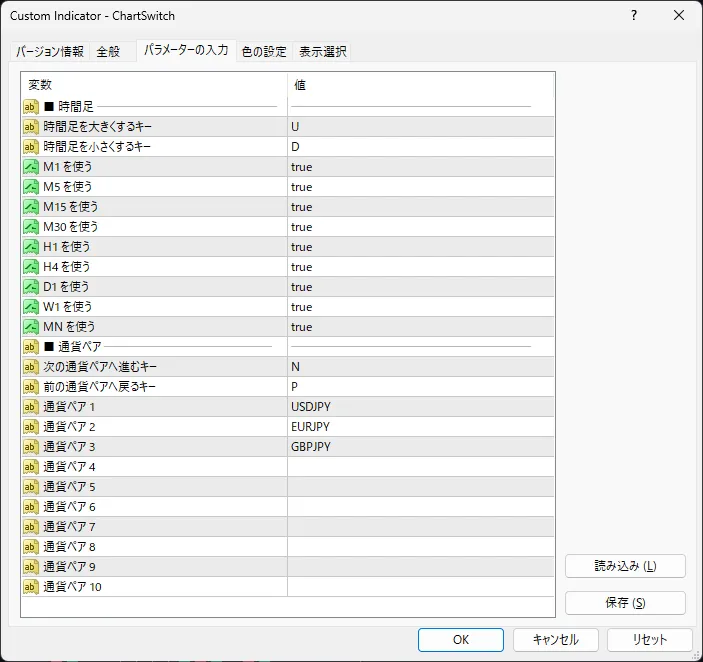Open help with the ? button
Viewport: 703px width, 662px height.
point(634,16)
